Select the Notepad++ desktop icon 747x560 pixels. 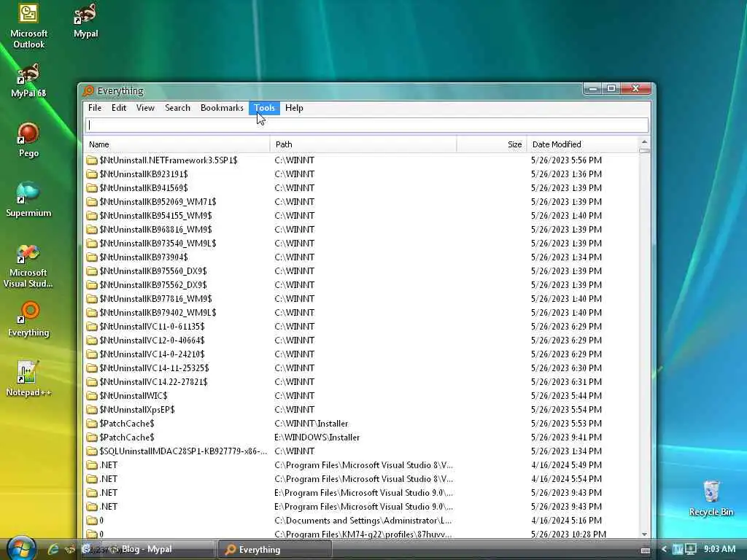coord(28,379)
